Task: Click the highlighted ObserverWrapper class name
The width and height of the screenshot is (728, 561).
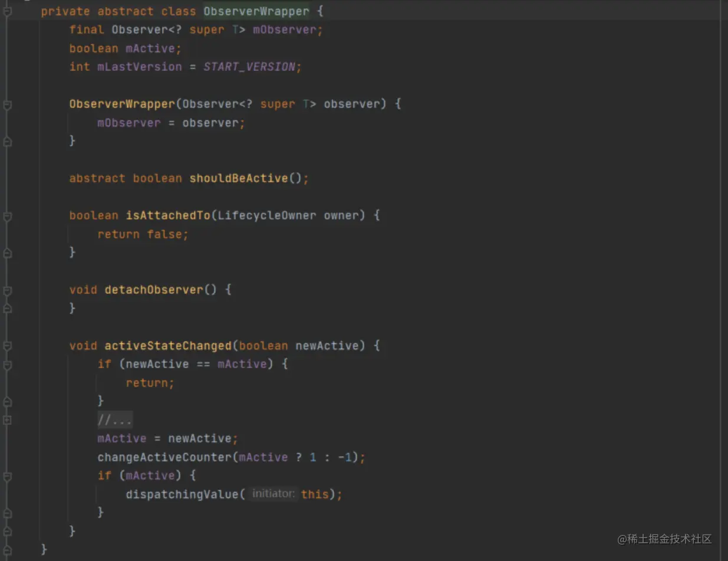Action: (256, 11)
